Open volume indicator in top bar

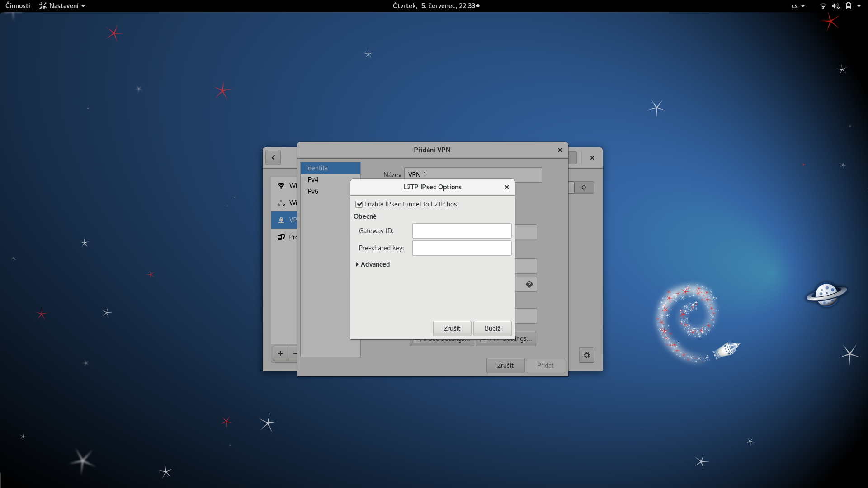[835, 6]
